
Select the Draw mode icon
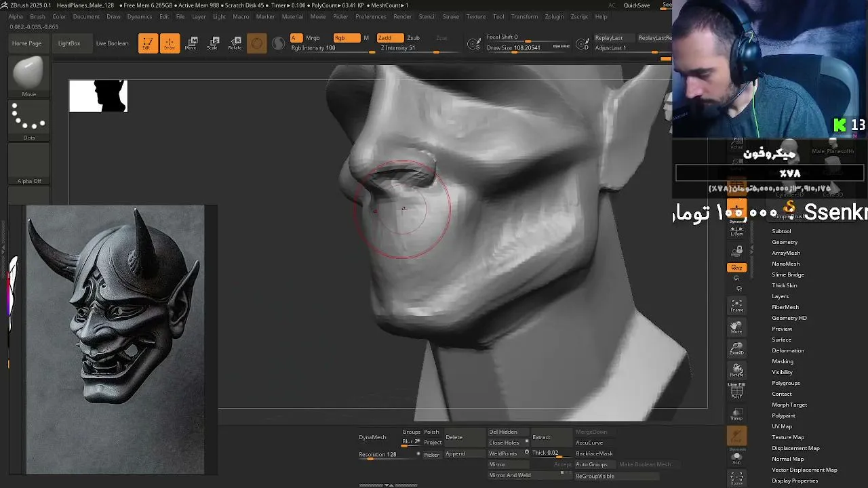(170, 43)
